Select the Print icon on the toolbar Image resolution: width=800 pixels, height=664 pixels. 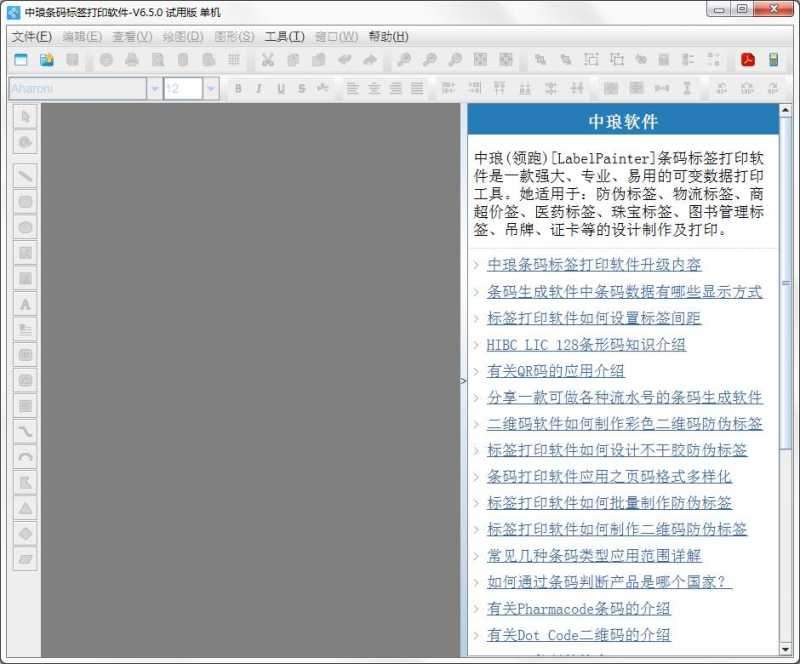(130, 60)
